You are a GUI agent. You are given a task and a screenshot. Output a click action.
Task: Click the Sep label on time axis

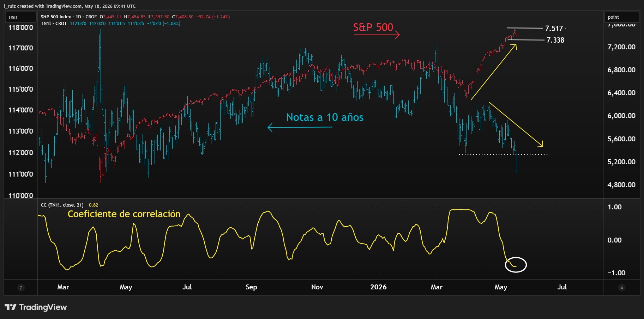click(251, 287)
